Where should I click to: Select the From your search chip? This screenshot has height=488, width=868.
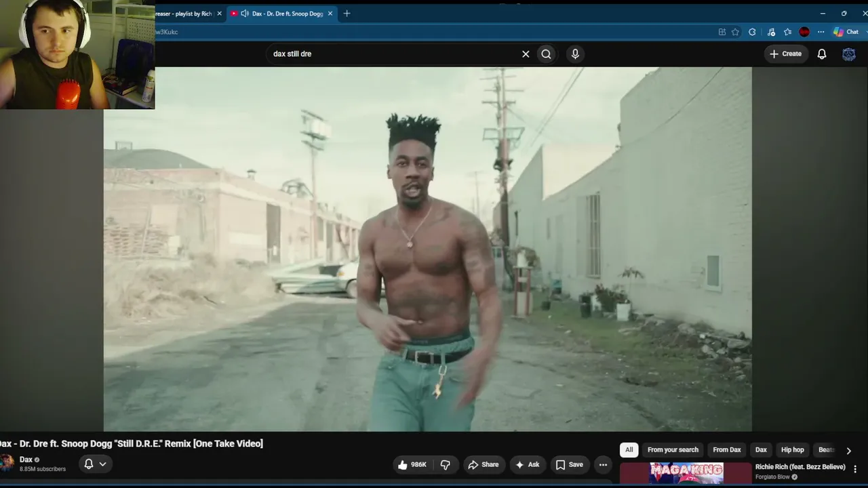(673, 450)
